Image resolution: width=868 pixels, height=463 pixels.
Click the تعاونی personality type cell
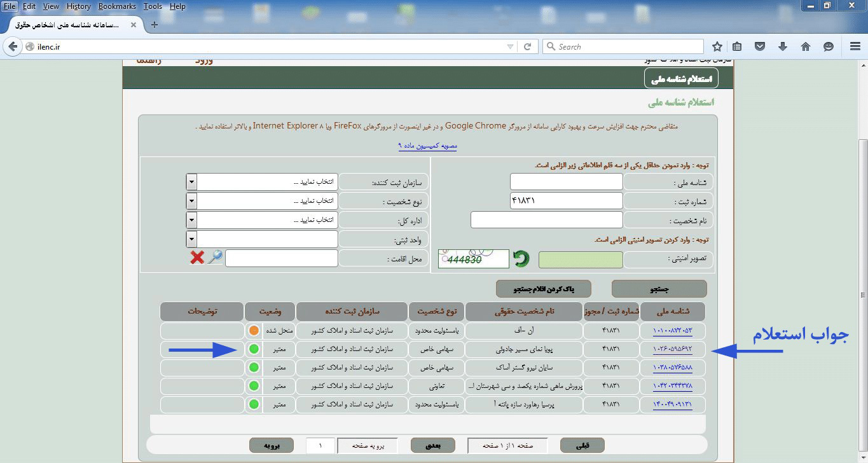click(436, 385)
